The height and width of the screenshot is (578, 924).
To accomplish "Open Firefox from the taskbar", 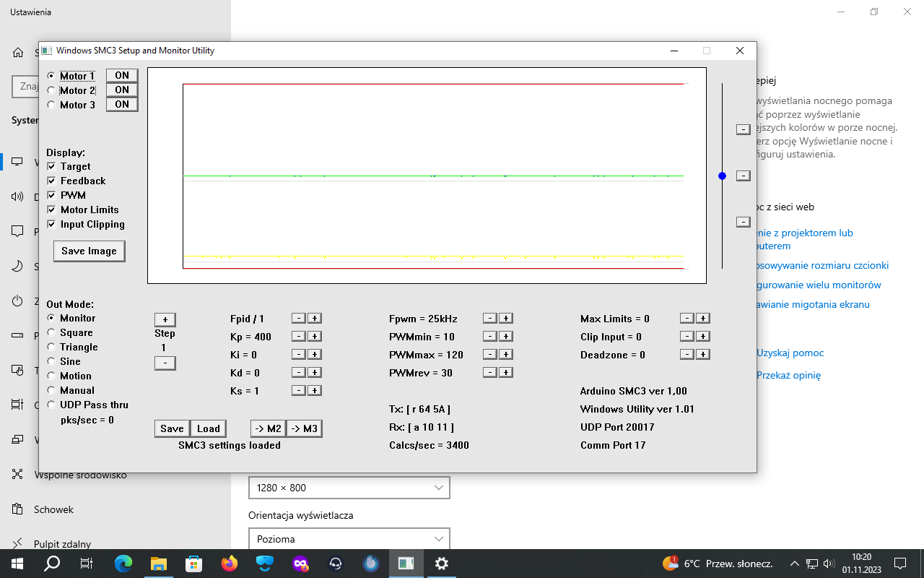I will (x=230, y=564).
